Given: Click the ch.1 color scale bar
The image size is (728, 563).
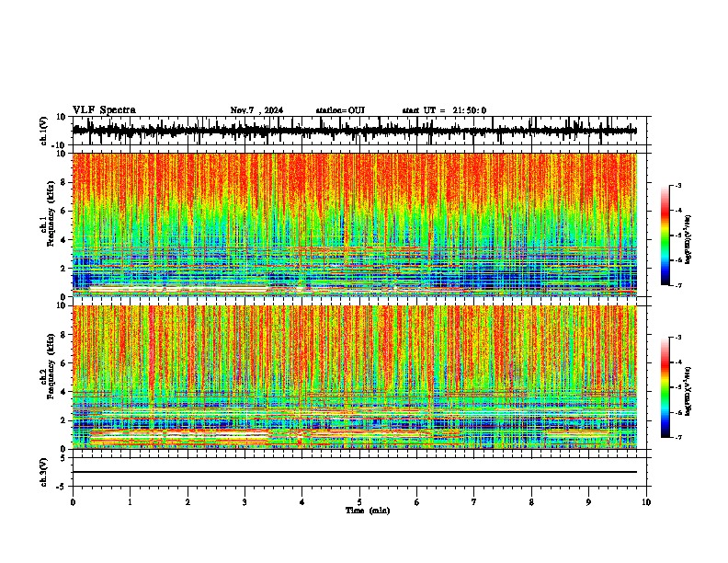Looking at the screenshot, I should (x=665, y=236).
